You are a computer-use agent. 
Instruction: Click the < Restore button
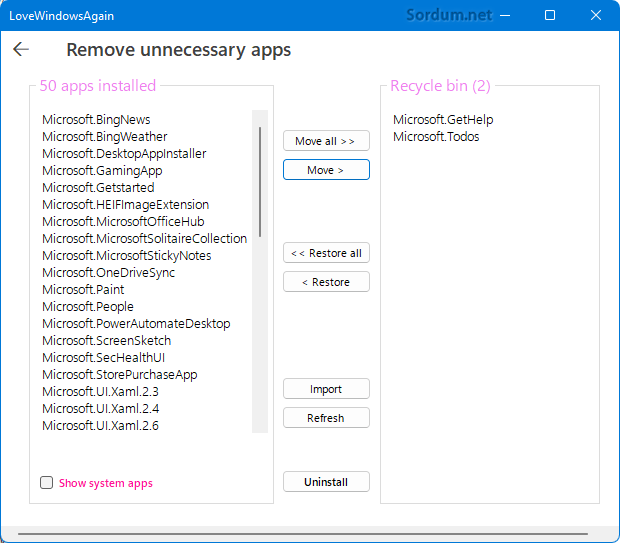tap(326, 282)
